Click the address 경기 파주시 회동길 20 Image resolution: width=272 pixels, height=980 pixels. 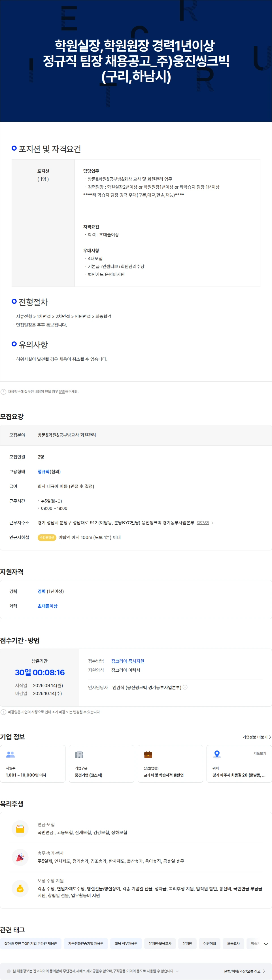click(x=239, y=775)
